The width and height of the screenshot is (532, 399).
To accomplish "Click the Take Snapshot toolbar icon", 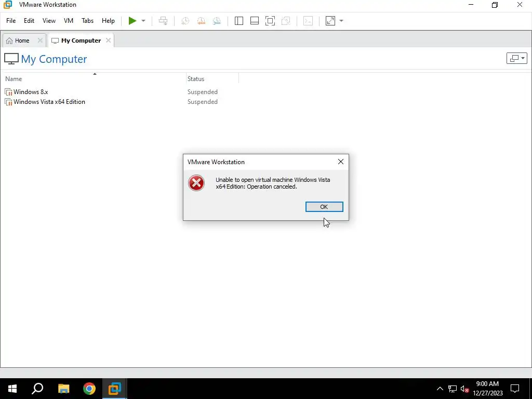I will coord(185,21).
